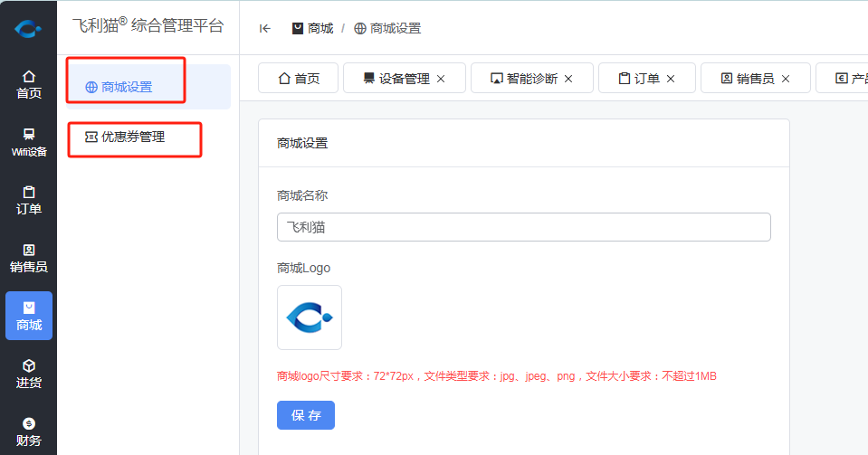Close the 设备管理 tab
The image size is (868, 455).
[x=441, y=79]
